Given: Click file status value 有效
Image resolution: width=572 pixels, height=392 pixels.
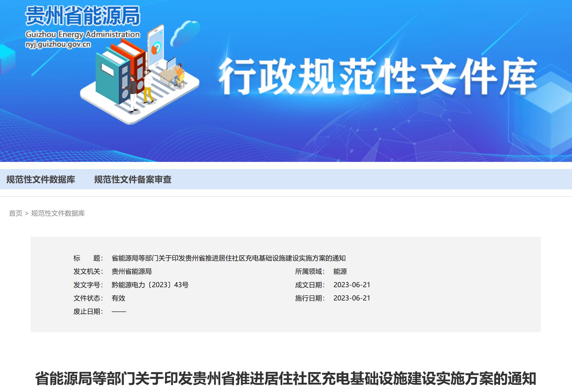Looking at the screenshot, I should click(x=118, y=298).
